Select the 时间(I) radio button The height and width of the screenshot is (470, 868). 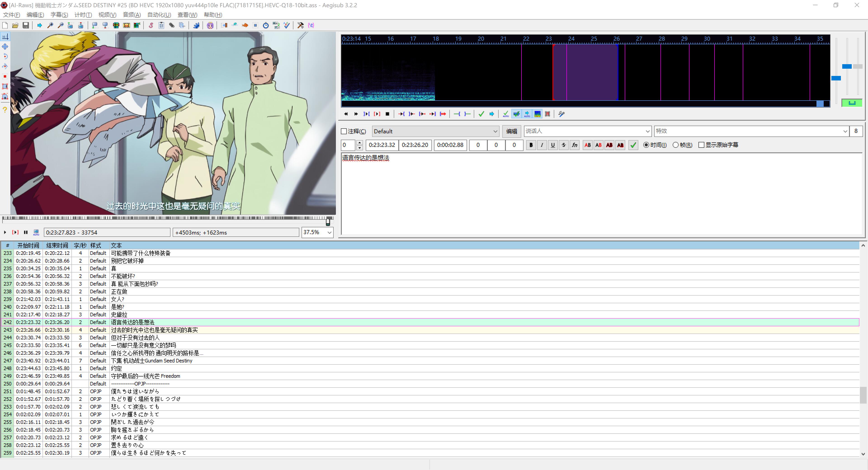tap(646, 145)
